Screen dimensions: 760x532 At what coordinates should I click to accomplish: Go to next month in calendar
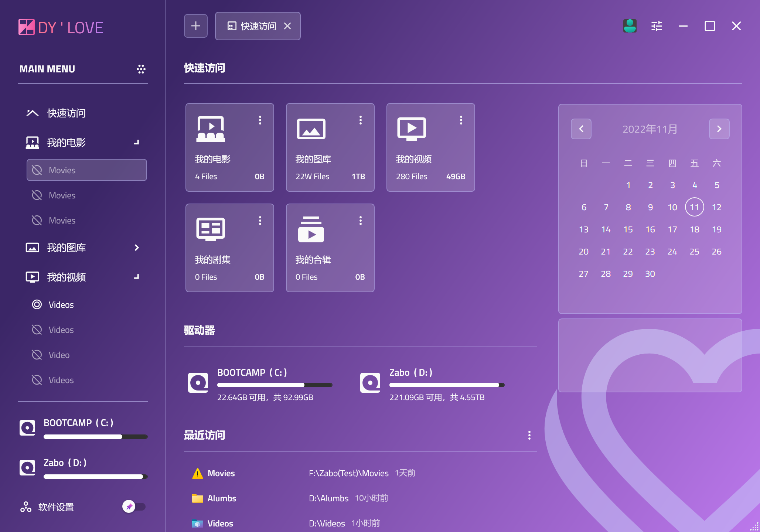click(719, 129)
